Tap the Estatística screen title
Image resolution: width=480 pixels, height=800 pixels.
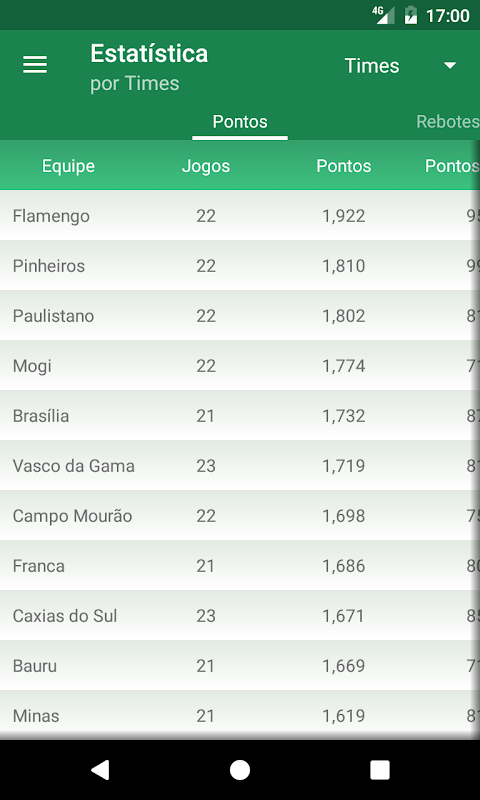(149, 54)
